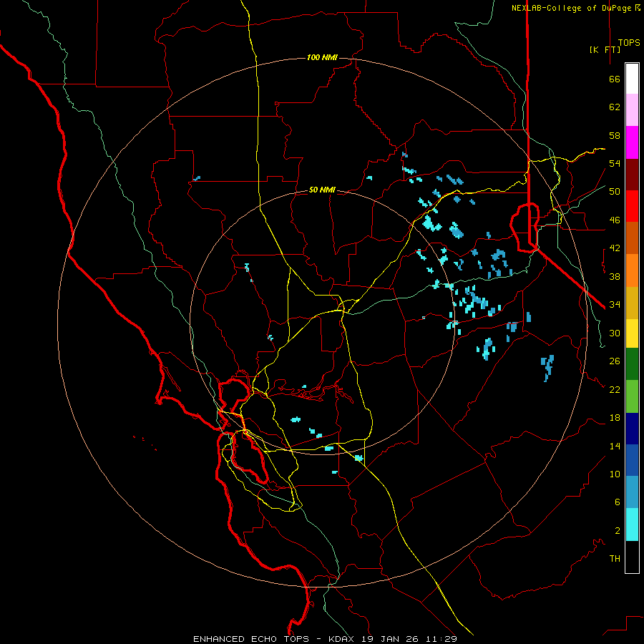Click legend value "14"
Image resolution: width=644 pixels, height=644 pixels.
pos(615,446)
